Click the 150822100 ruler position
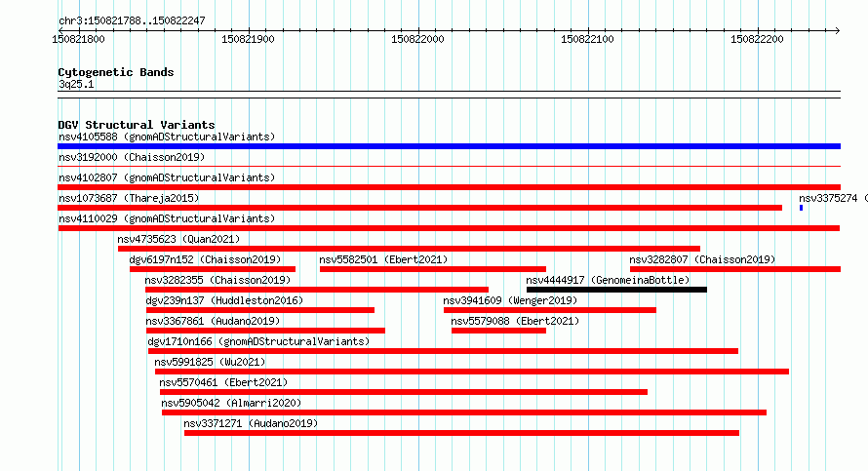The height and width of the screenshot is (471, 868). coord(587,39)
